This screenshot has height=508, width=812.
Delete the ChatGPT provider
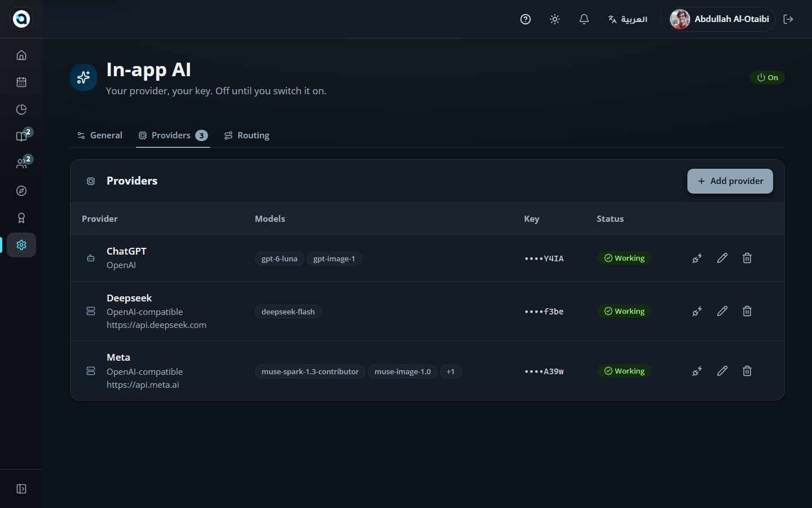point(747,258)
